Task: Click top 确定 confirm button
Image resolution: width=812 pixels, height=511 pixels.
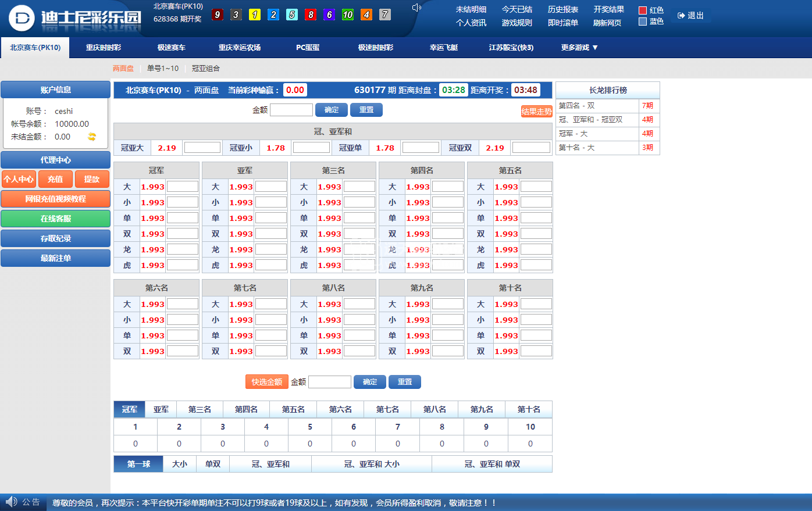Action: 332,110
